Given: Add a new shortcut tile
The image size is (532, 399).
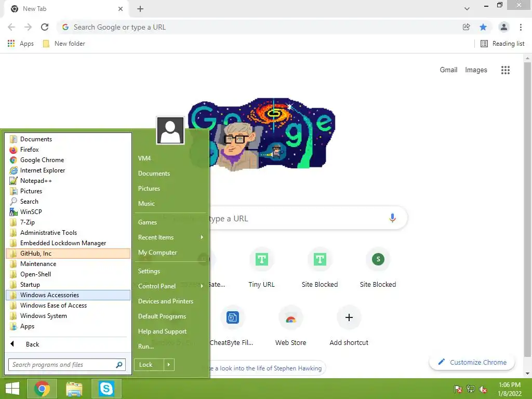Looking at the screenshot, I should tap(349, 326).
